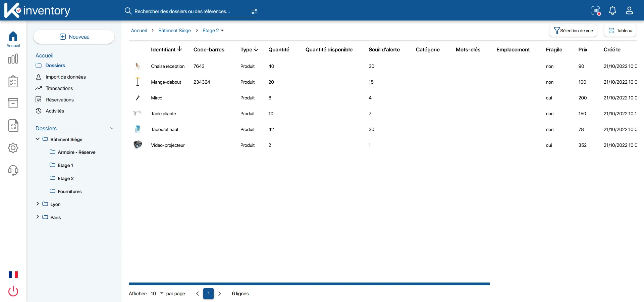644x302 pixels.
Task: Open the Video-projecteur row
Action: (383, 145)
